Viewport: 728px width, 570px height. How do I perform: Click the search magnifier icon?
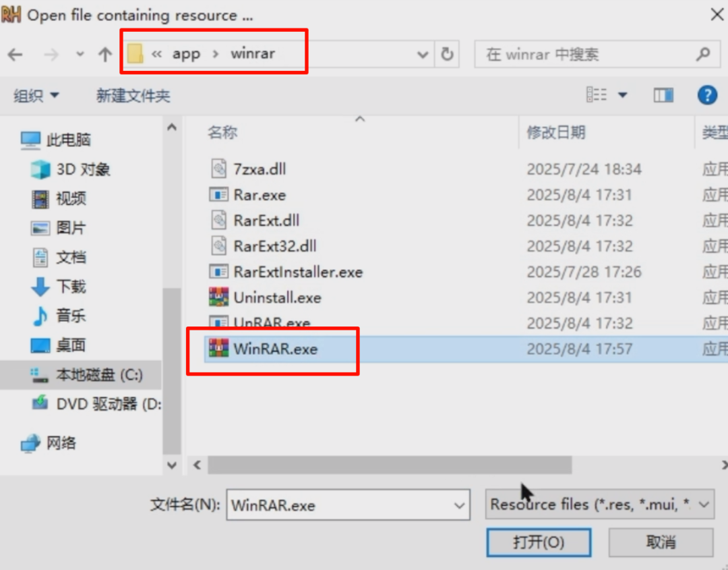tap(703, 55)
